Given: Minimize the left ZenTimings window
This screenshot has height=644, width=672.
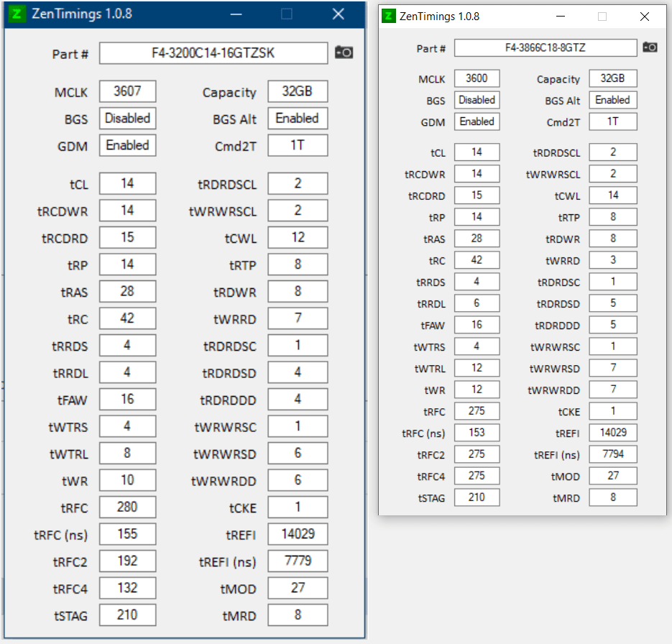Looking at the screenshot, I should pos(236,14).
